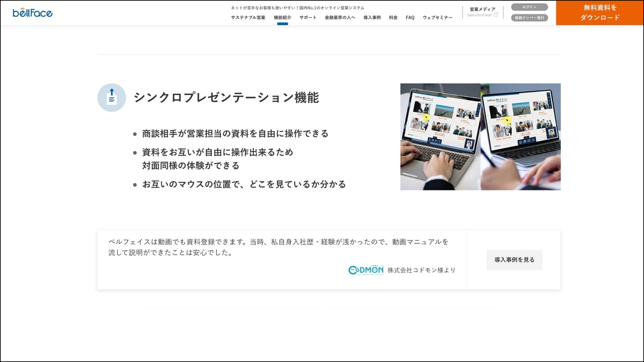Click the bellFace logo
Viewport: 644px width, 362px height.
(32, 13)
